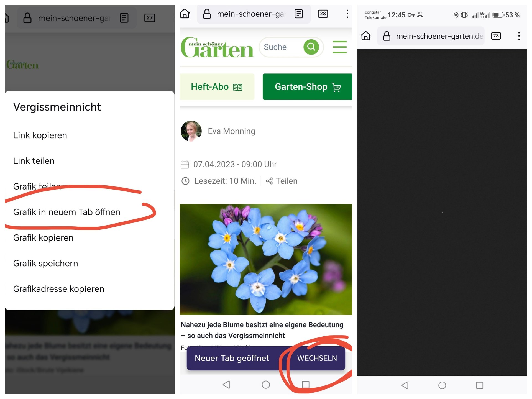This screenshot has width=532, height=399.
Task: Tap WECHSELN to switch to new tab
Action: pyautogui.click(x=317, y=358)
